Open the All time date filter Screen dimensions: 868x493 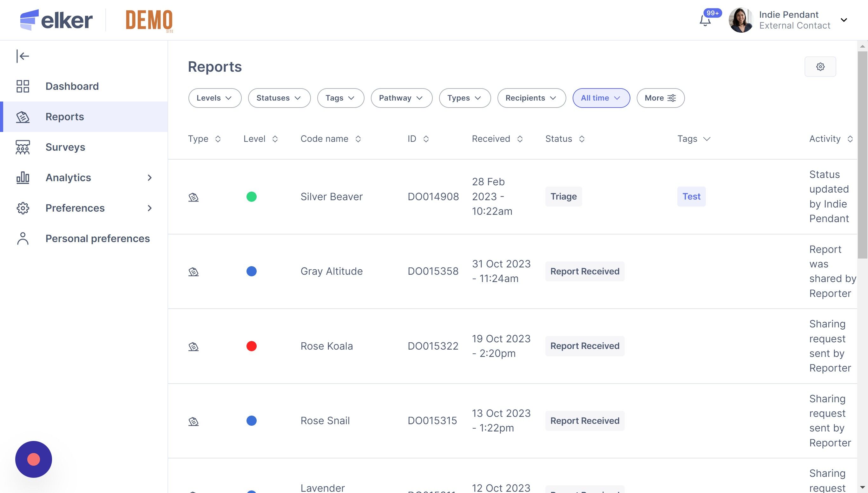pos(601,98)
